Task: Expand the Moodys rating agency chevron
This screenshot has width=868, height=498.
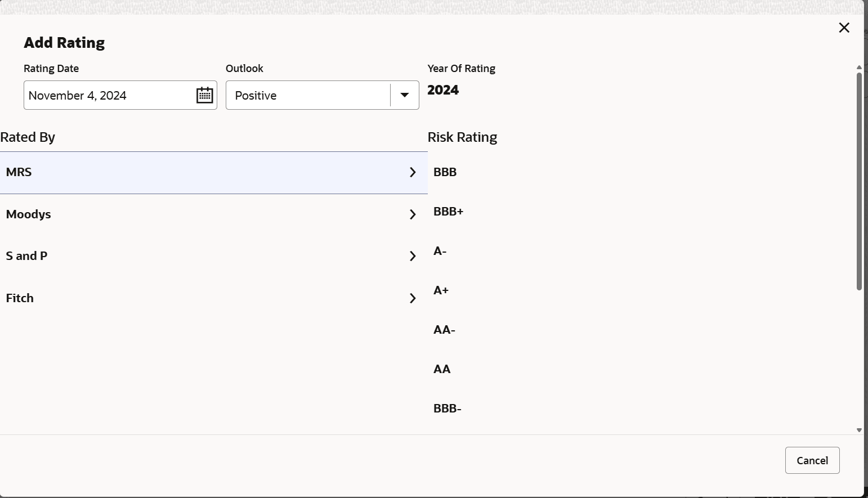Action: tap(413, 214)
